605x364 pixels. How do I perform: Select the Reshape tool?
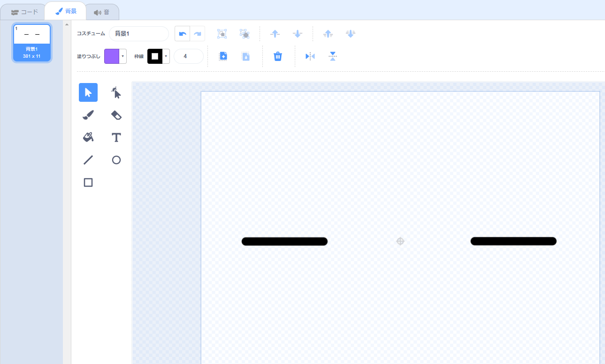click(x=116, y=92)
